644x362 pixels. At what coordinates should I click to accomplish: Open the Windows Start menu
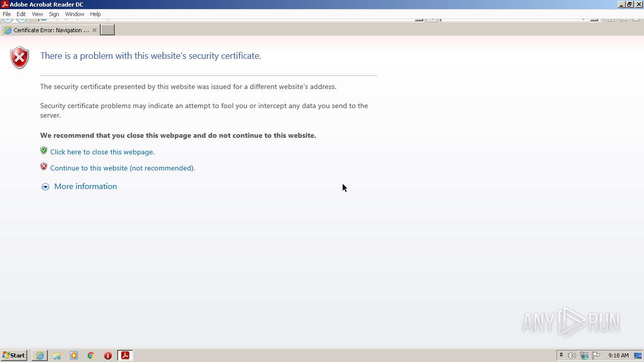(x=14, y=355)
